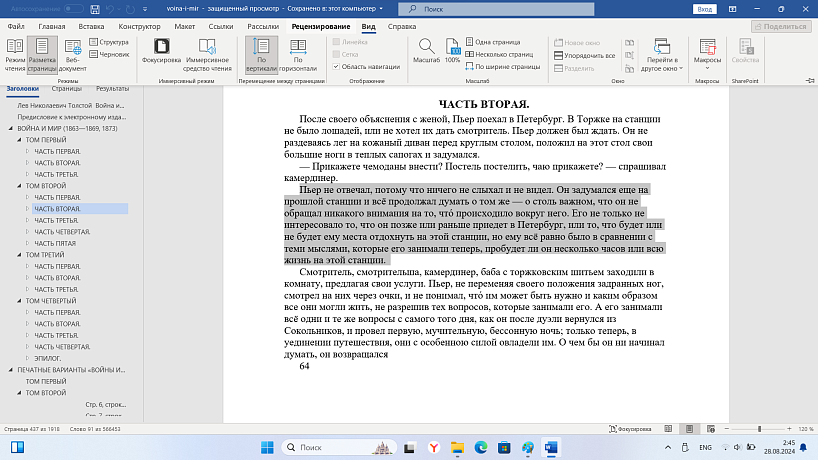This screenshot has width=818, height=460.
Task: Select the Несколько страниц view button
Action: coord(500,54)
